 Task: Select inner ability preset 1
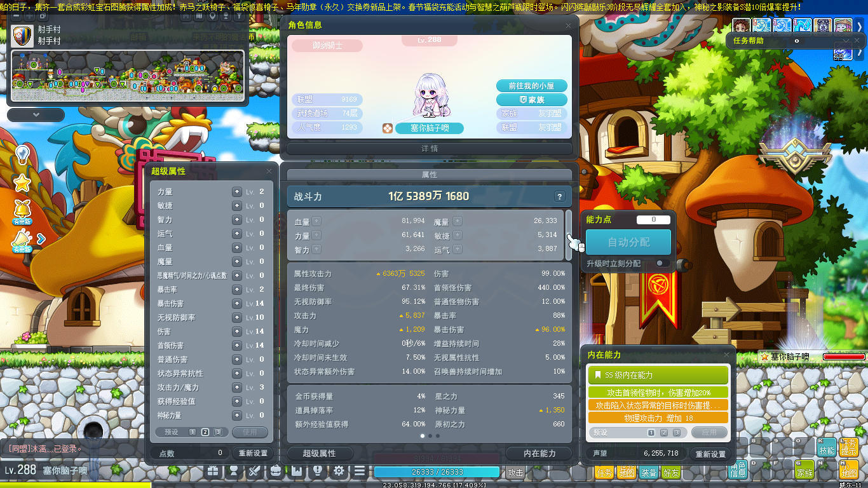(x=651, y=433)
